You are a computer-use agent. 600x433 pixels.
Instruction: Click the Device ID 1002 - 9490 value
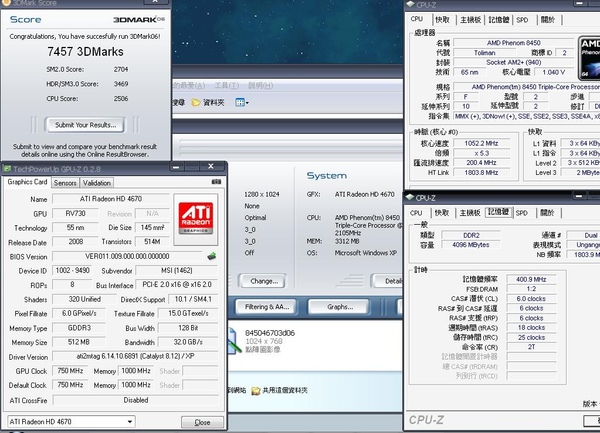pyautogui.click(x=72, y=270)
